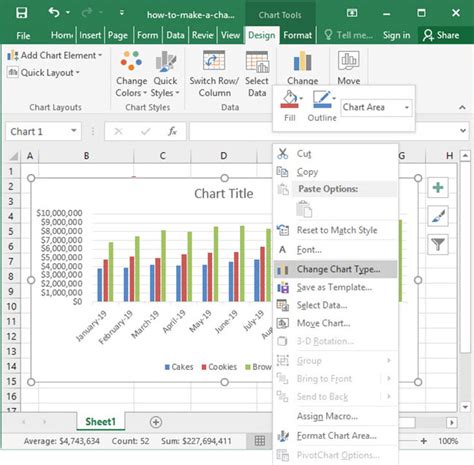
Task: Select column B header
Action: pos(86,156)
